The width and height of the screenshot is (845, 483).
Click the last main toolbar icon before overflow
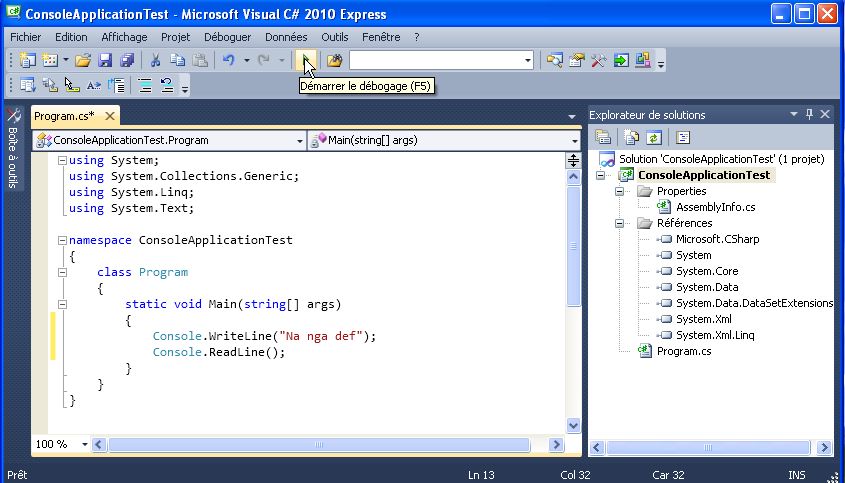[643, 60]
